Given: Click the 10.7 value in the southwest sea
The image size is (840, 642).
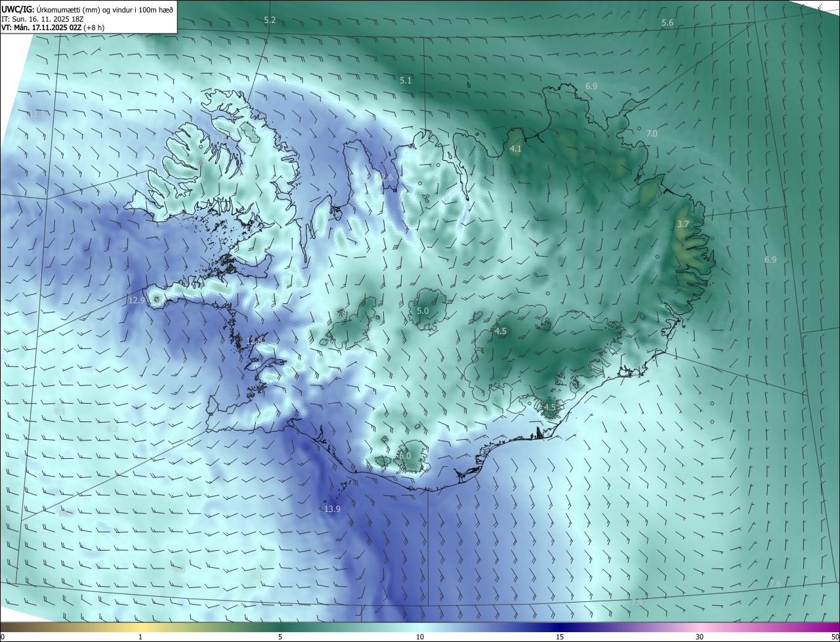Looking at the screenshot, I should tap(66, 513).
